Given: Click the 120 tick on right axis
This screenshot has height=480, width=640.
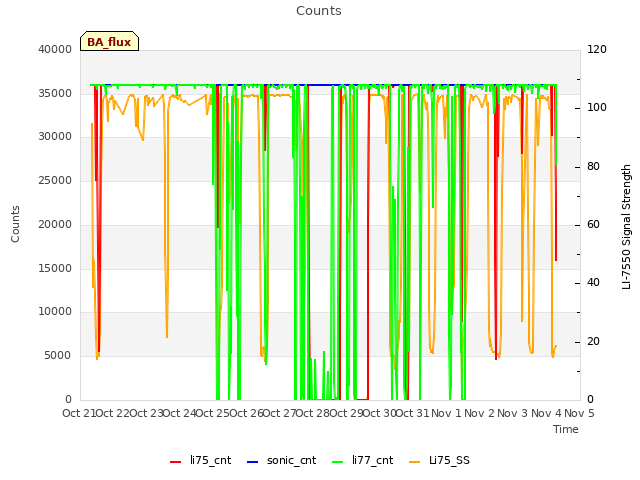Looking at the screenshot, I should (x=597, y=49).
